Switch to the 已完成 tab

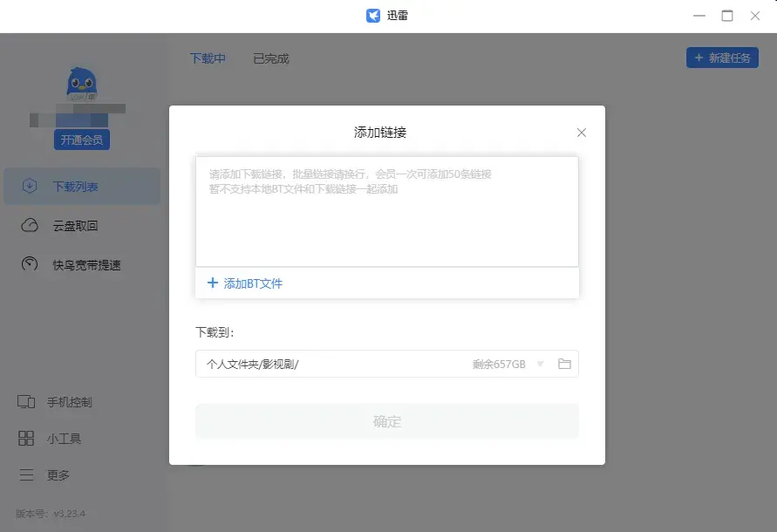point(270,58)
